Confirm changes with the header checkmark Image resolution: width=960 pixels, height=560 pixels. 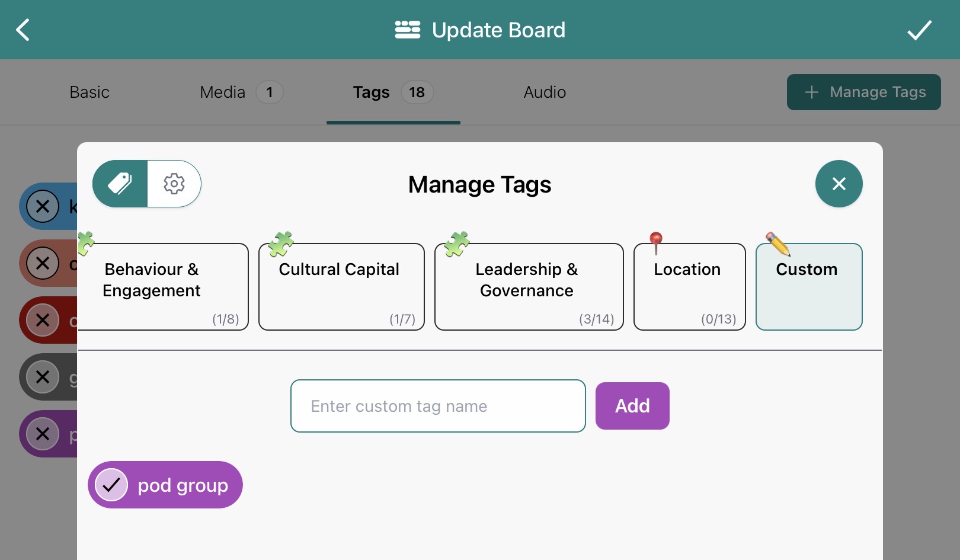[920, 30]
